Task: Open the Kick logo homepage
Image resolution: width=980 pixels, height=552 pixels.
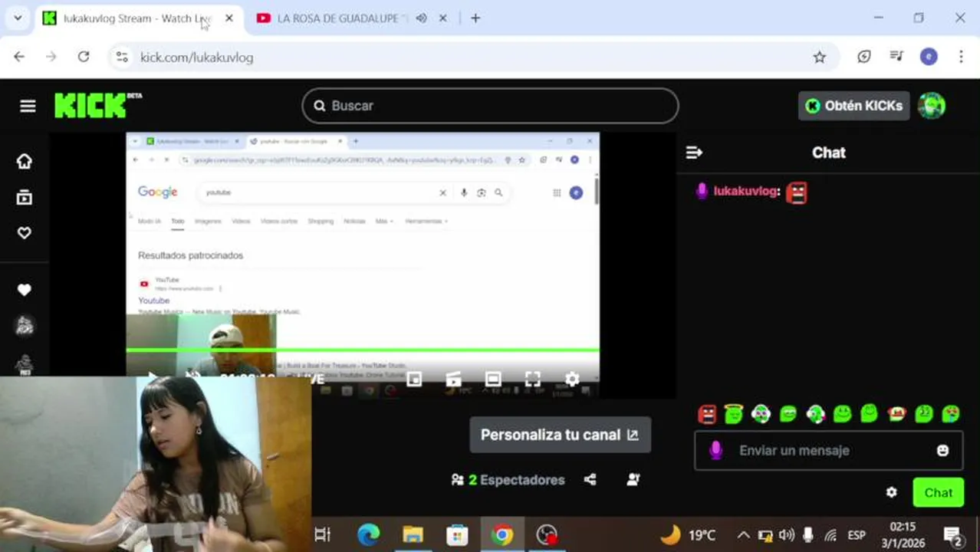Action: (97, 105)
